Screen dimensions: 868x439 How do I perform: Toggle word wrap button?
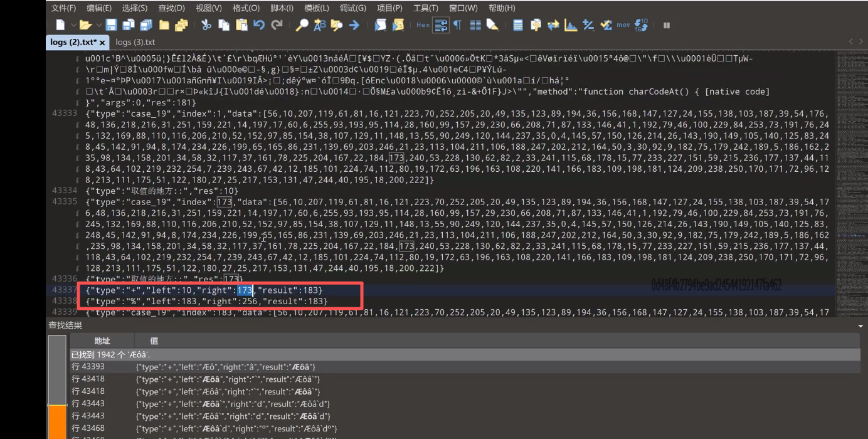click(x=441, y=25)
